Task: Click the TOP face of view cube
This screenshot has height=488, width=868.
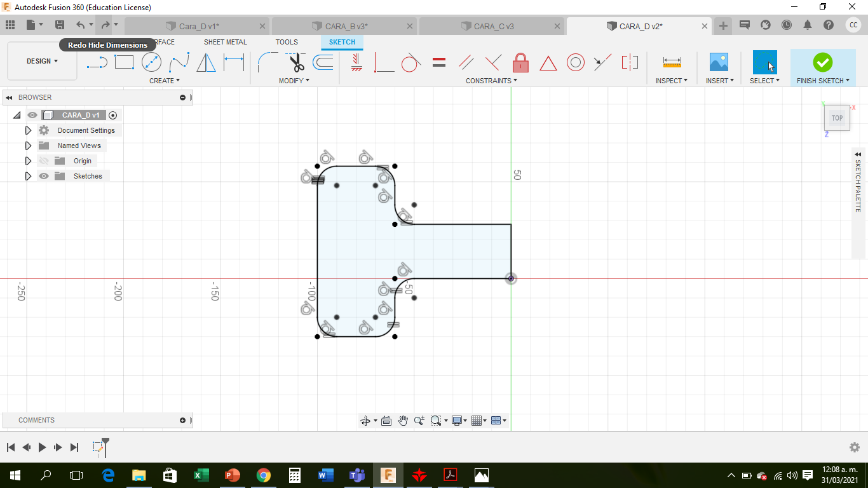Action: click(837, 118)
